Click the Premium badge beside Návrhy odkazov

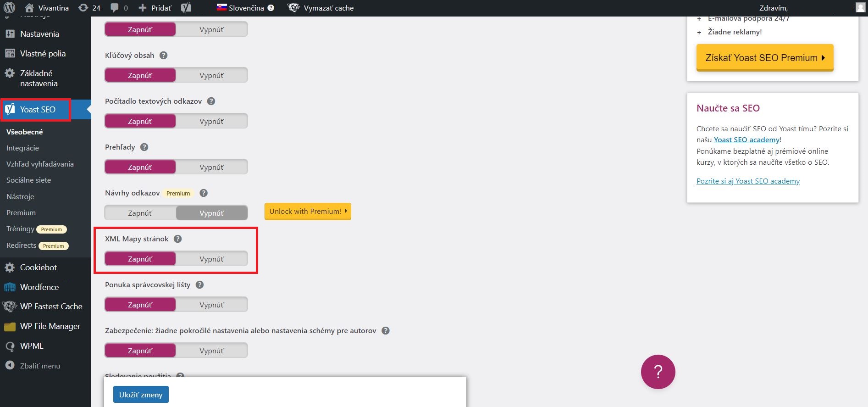click(178, 193)
